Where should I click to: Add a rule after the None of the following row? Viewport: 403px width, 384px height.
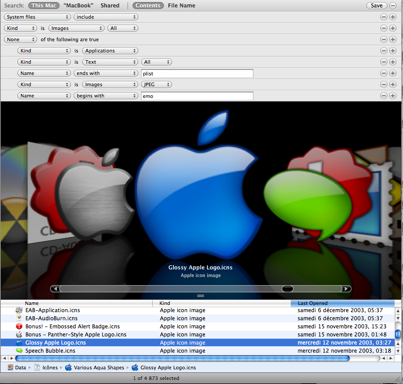pos(393,39)
